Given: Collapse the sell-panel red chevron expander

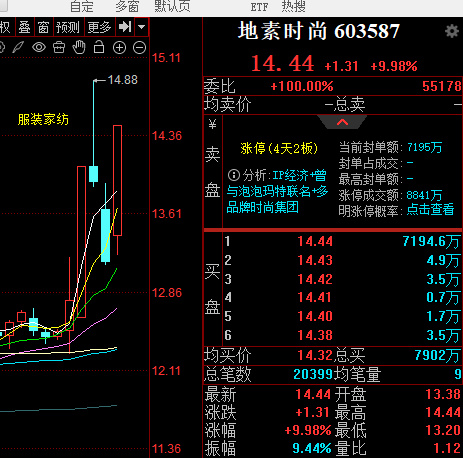Looking at the screenshot, I should pos(342,122).
